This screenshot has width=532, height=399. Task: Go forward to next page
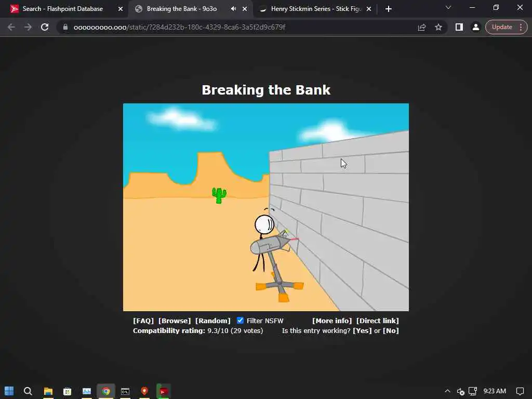(28, 27)
